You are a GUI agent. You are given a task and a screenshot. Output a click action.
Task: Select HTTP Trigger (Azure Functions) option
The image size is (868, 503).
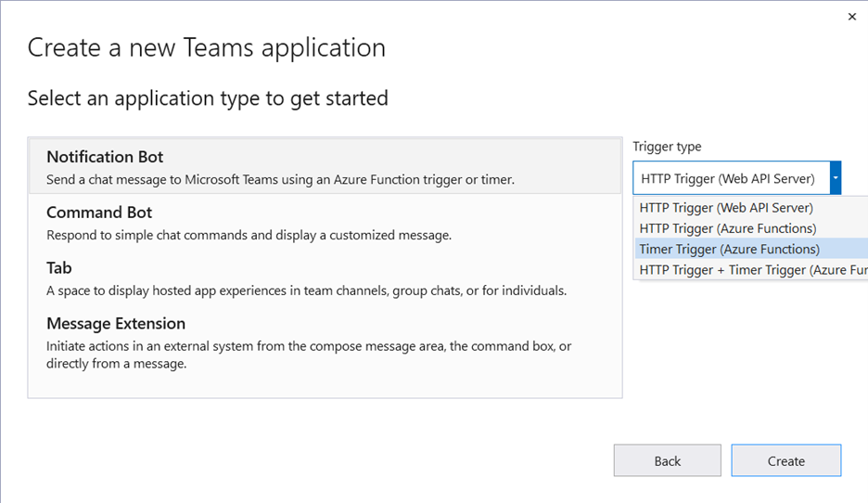point(727,228)
